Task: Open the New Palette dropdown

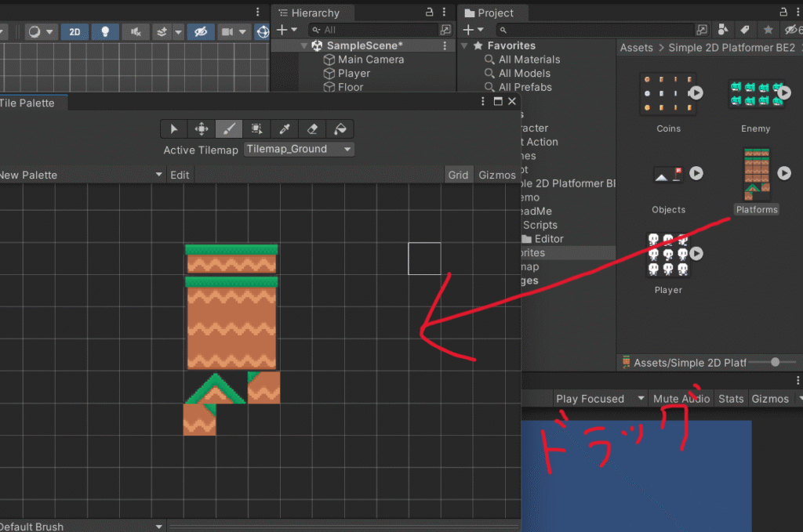Action: 81,175
